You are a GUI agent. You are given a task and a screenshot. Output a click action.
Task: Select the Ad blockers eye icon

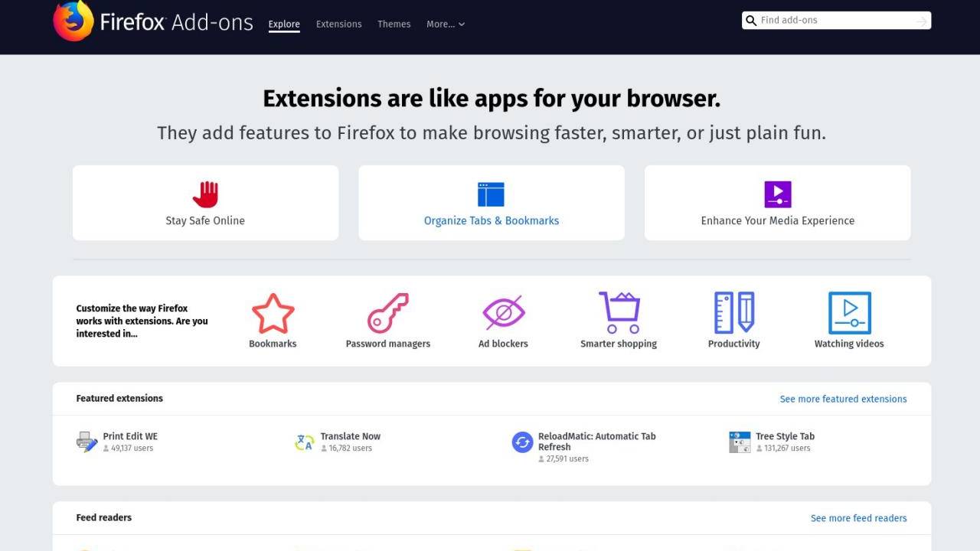click(x=503, y=313)
